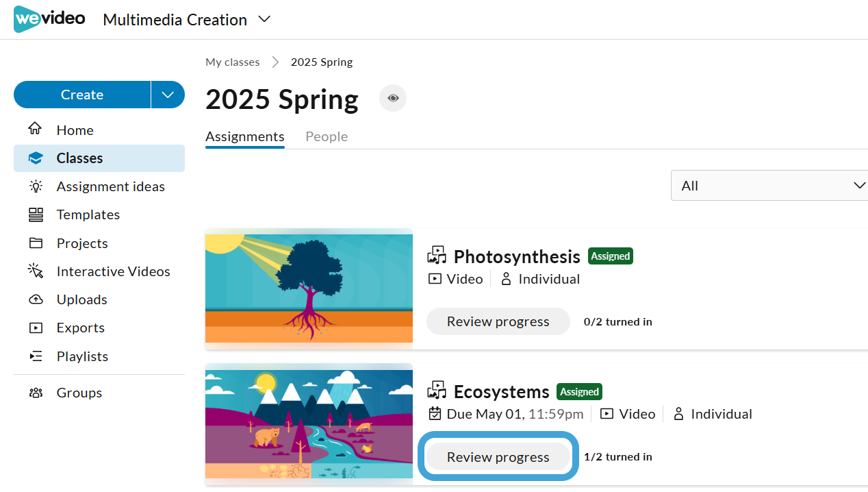
Task: Click My classes breadcrumb link
Action: click(233, 62)
